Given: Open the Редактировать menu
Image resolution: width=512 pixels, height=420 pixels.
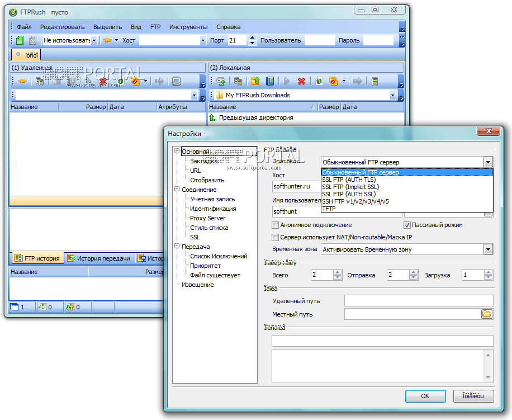Looking at the screenshot, I should 63,27.
